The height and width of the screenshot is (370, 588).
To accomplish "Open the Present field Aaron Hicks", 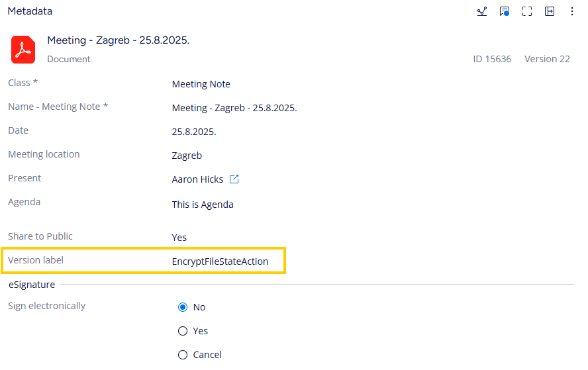I will click(x=197, y=179).
